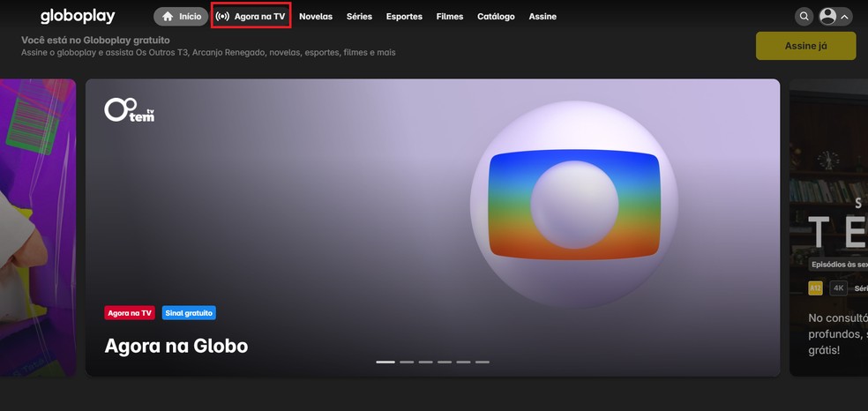Select the Início home tab
Image resolution: width=868 pixels, height=411 pixels.
[181, 17]
